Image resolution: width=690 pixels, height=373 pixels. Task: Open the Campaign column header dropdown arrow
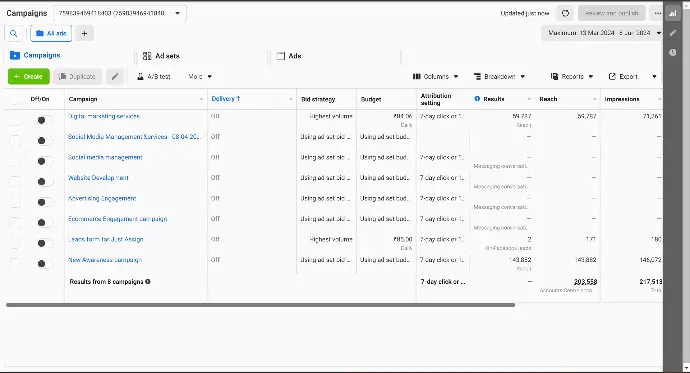[x=202, y=99]
